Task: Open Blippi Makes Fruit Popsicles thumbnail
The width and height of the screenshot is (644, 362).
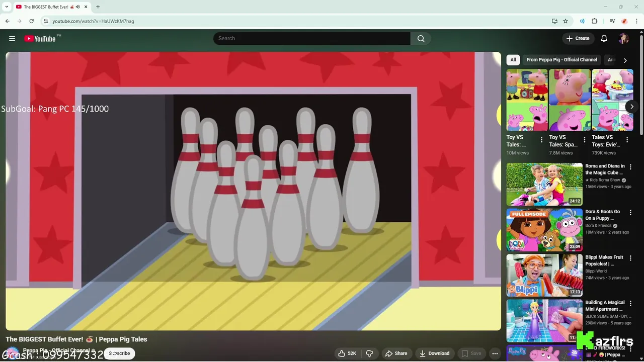Action: [x=544, y=276]
